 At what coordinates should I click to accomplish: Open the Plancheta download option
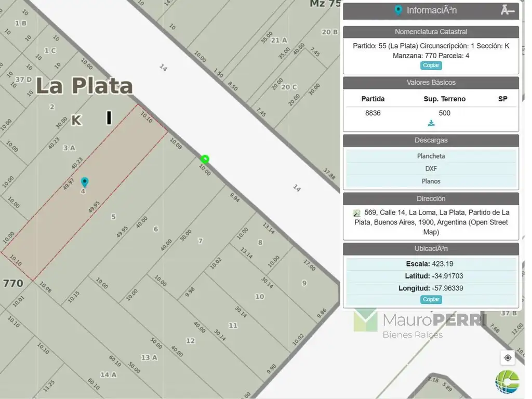[x=431, y=156]
